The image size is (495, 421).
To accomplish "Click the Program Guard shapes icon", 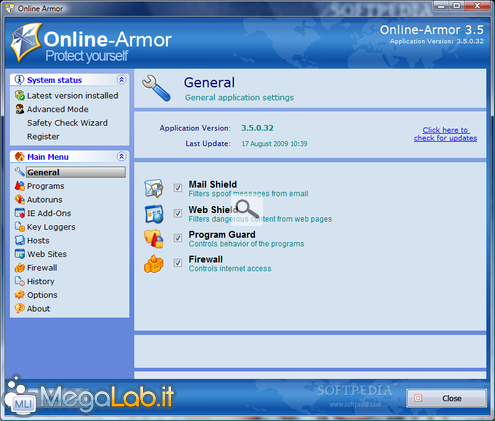I will tap(154, 239).
